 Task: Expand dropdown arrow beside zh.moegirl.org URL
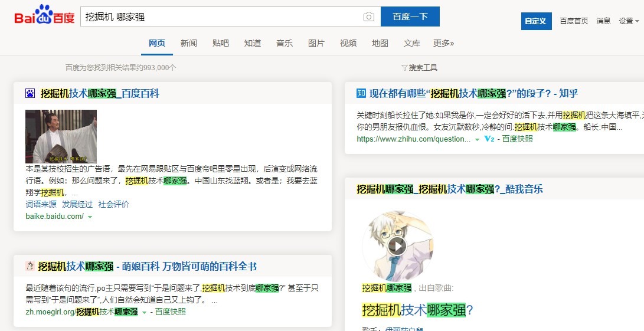[144, 313]
